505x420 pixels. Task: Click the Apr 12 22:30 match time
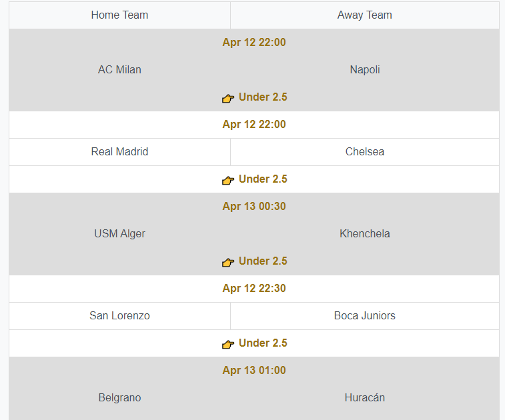(x=254, y=289)
